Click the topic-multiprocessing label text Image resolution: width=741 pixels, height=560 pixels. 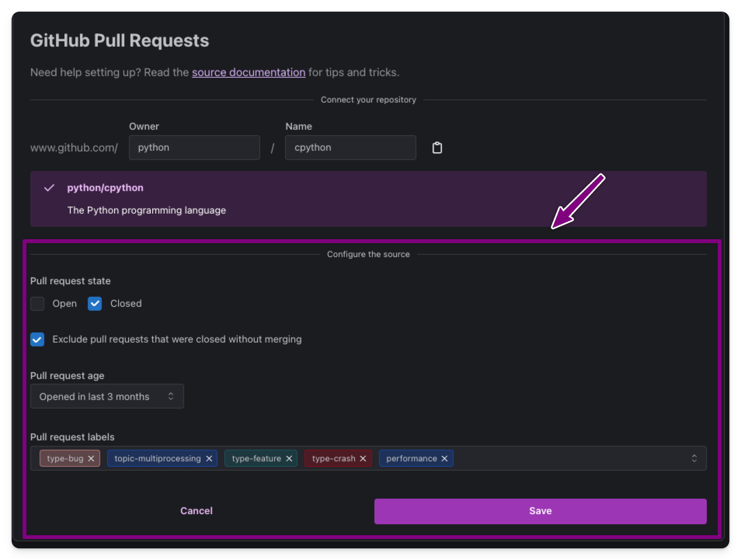[158, 459]
